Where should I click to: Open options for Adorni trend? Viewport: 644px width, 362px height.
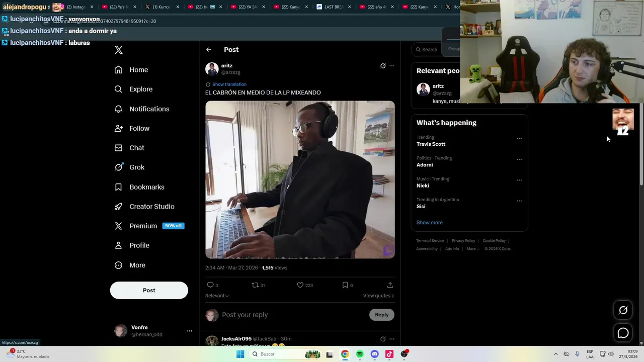point(519,159)
